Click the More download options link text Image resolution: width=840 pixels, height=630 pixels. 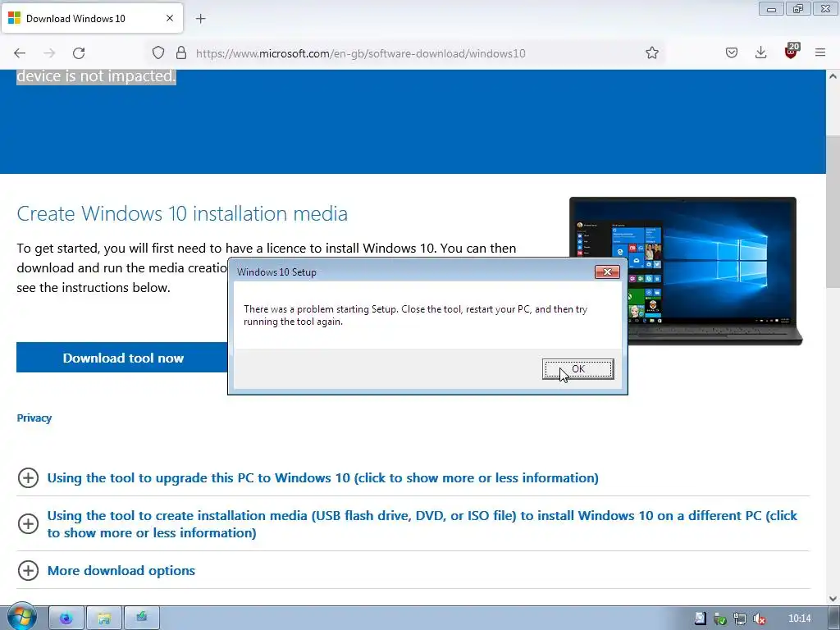pyautogui.click(x=121, y=571)
